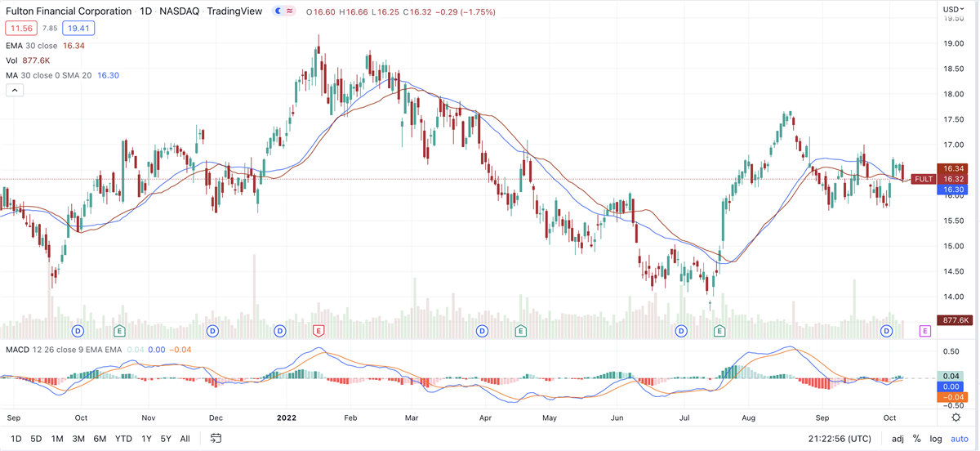Screen dimensions: 980x451
Task: Switch to the YTD time range
Action: click(x=123, y=439)
